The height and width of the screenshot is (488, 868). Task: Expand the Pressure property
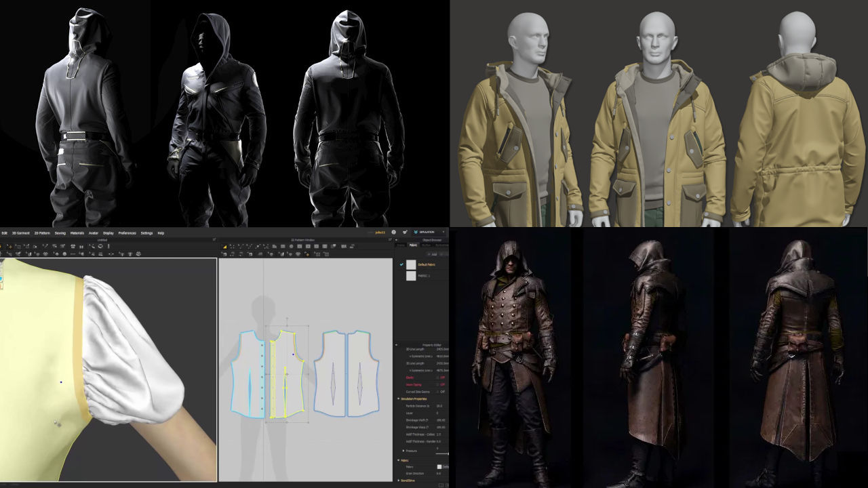403,451
